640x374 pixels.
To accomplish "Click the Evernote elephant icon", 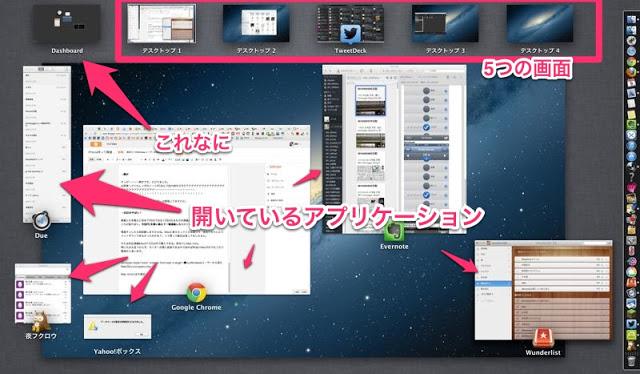I will pyautogui.click(x=394, y=232).
